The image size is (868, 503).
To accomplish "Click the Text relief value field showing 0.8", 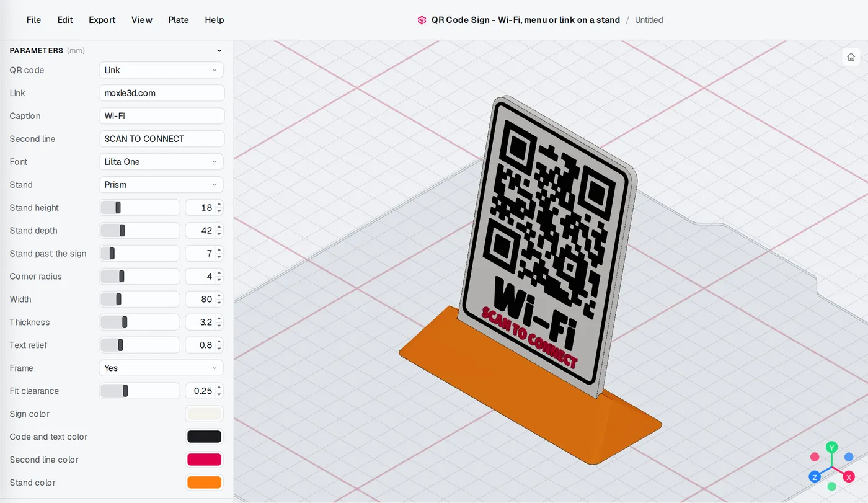I will pyautogui.click(x=204, y=345).
